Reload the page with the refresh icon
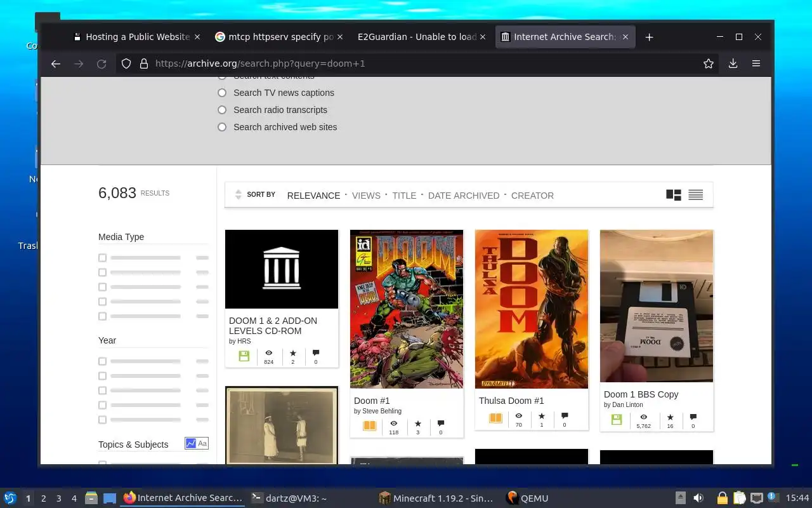Image resolution: width=812 pixels, height=508 pixels. coord(101,63)
